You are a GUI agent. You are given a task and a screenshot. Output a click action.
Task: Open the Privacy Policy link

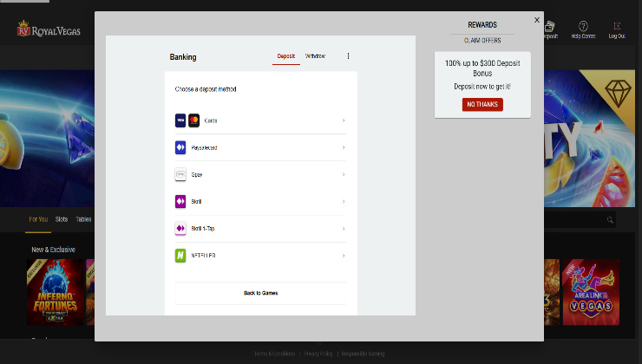[318, 354]
